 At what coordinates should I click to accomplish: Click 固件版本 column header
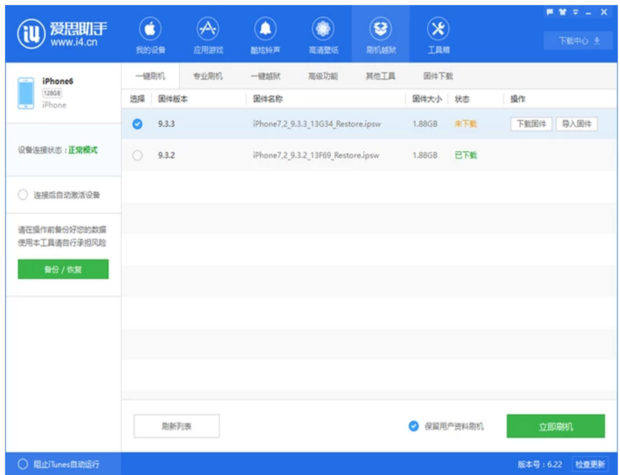click(173, 99)
